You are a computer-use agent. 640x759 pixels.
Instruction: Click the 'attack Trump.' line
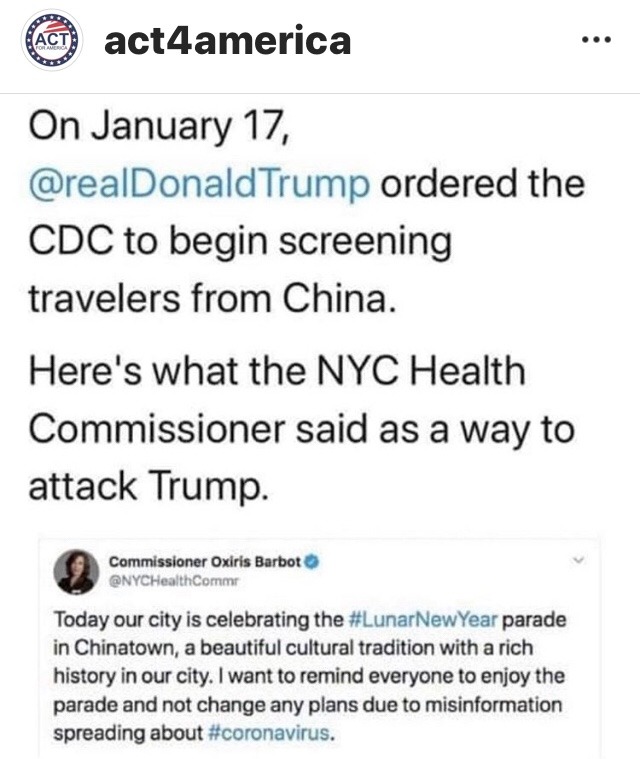pos(148,486)
